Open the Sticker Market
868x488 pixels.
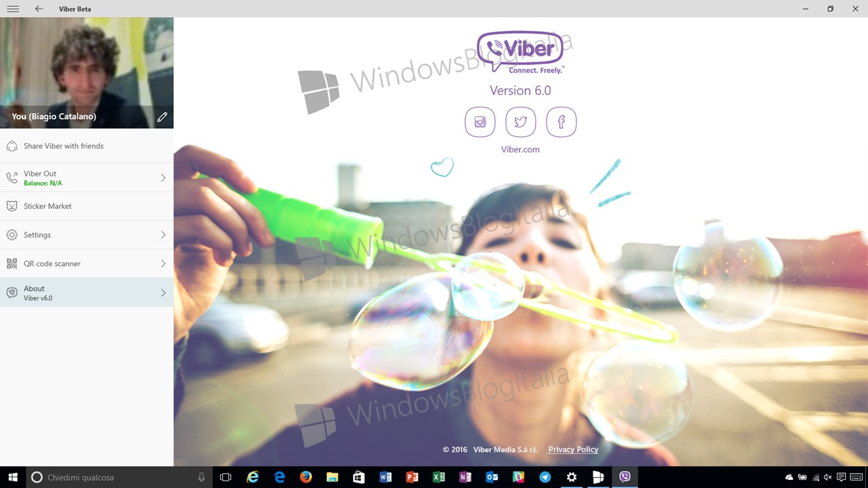tap(87, 206)
